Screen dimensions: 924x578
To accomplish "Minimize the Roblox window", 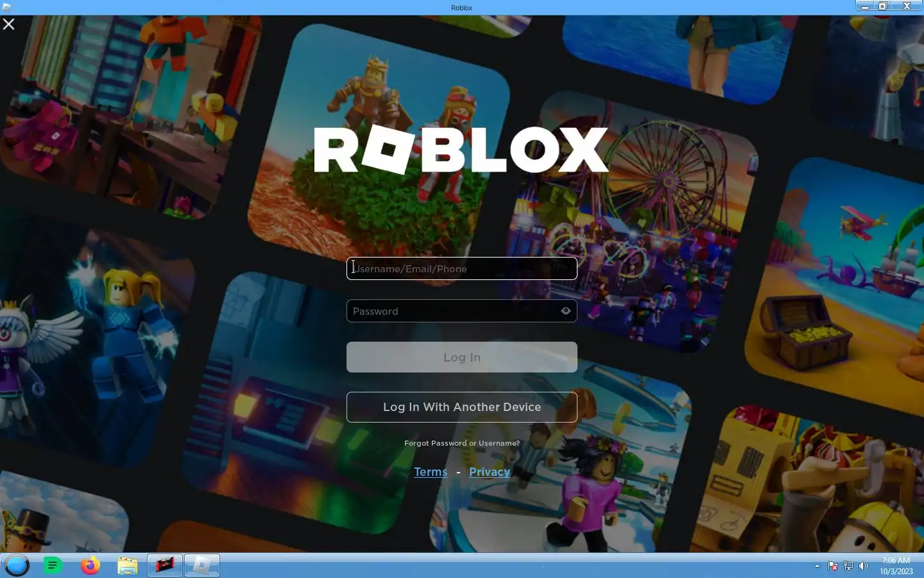I will coord(865,6).
